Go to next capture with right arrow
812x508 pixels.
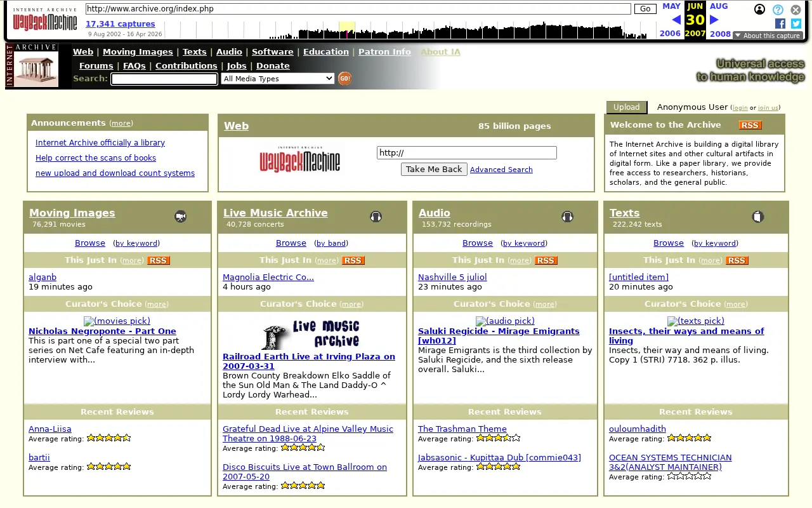714,20
